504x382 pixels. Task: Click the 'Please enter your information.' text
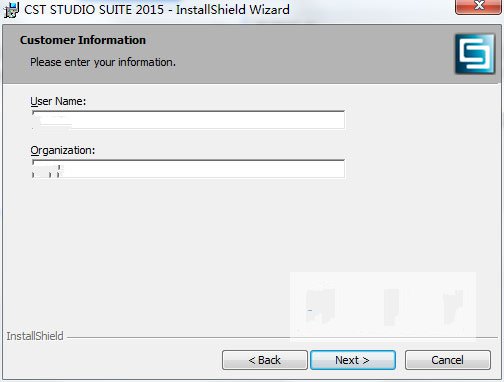(x=103, y=62)
